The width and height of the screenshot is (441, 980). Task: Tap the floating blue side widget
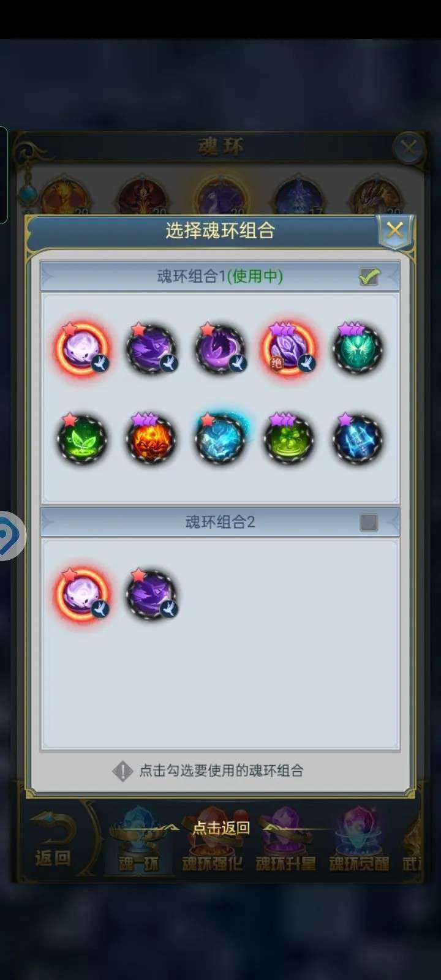coord(12,536)
